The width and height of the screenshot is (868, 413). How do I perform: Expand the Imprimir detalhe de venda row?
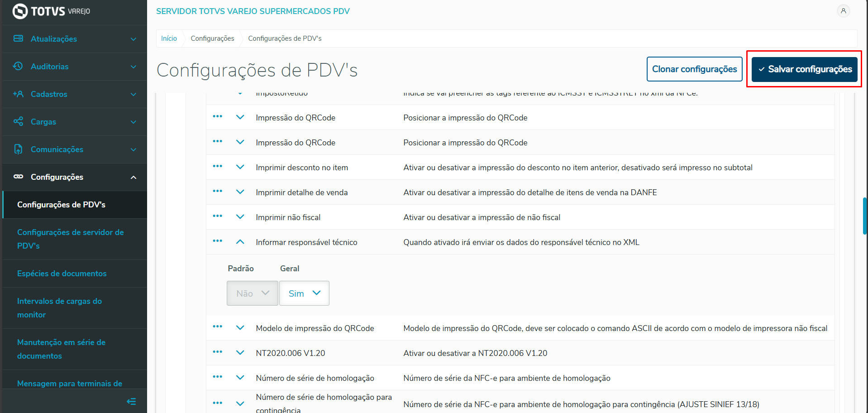240,192
